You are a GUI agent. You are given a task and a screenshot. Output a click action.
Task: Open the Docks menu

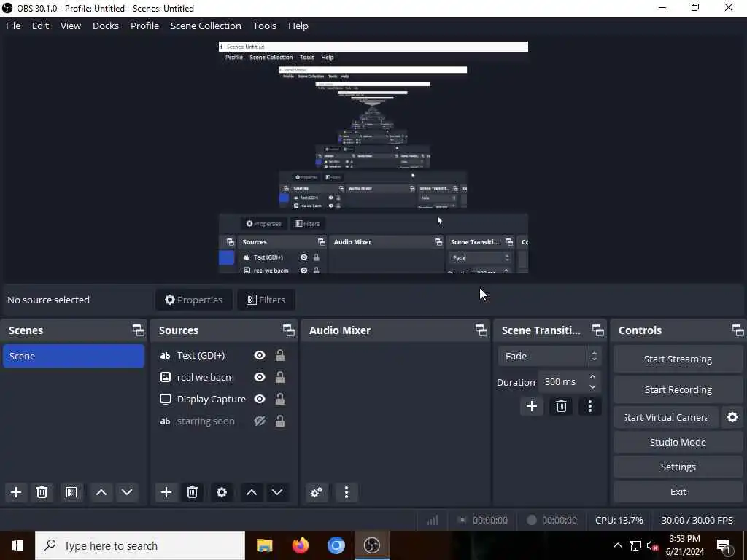point(106,26)
